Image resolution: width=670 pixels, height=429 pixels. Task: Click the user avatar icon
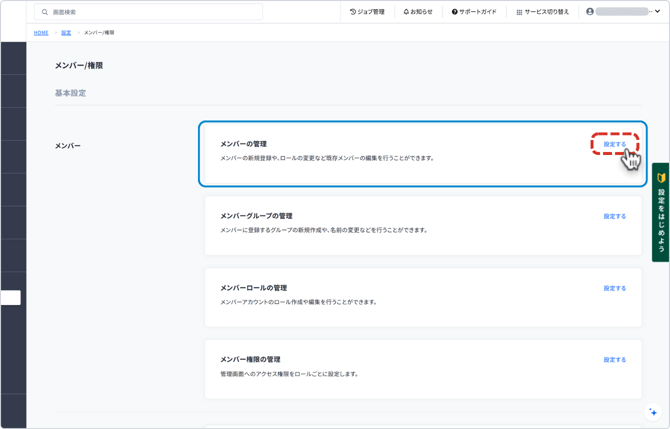(590, 12)
